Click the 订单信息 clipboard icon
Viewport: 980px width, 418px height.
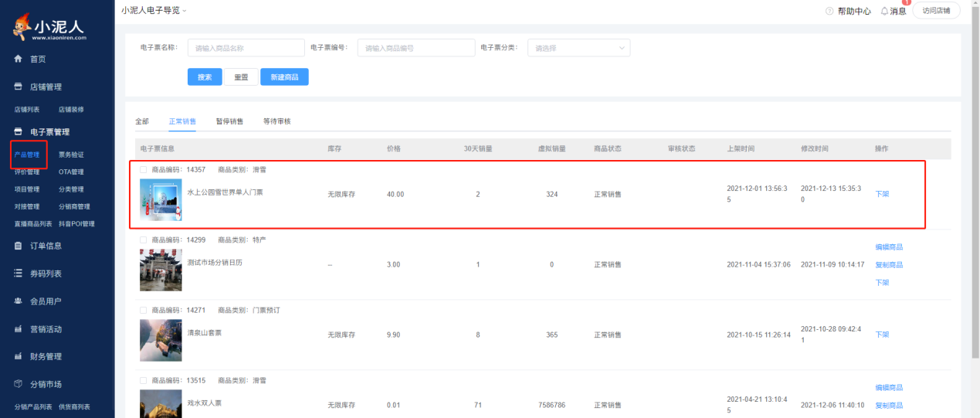(x=18, y=246)
